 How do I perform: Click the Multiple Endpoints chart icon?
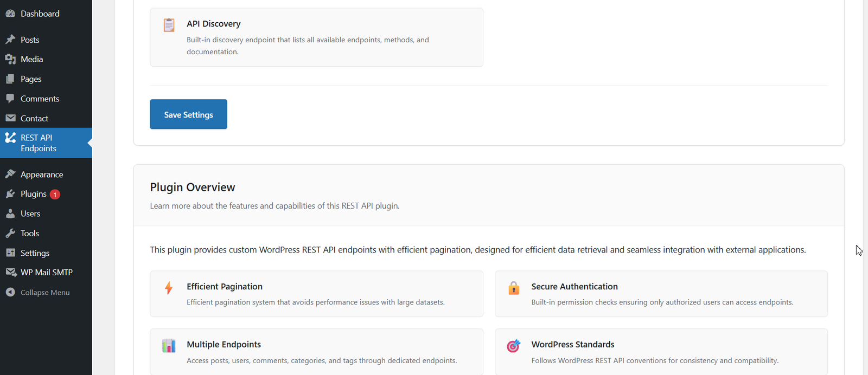pyautogui.click(x=169, y=346)
